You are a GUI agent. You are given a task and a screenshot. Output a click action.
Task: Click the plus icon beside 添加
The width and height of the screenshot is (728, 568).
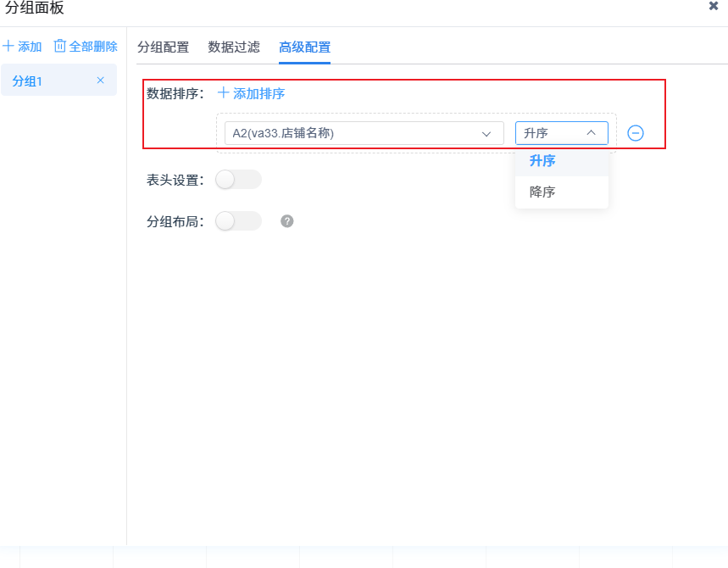(8, 47)
